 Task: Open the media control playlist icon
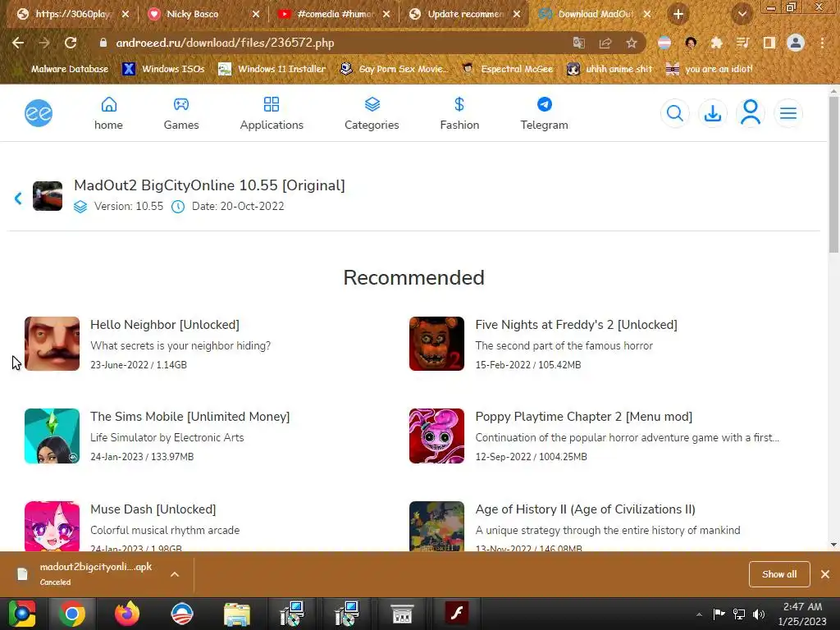(742, 43)
